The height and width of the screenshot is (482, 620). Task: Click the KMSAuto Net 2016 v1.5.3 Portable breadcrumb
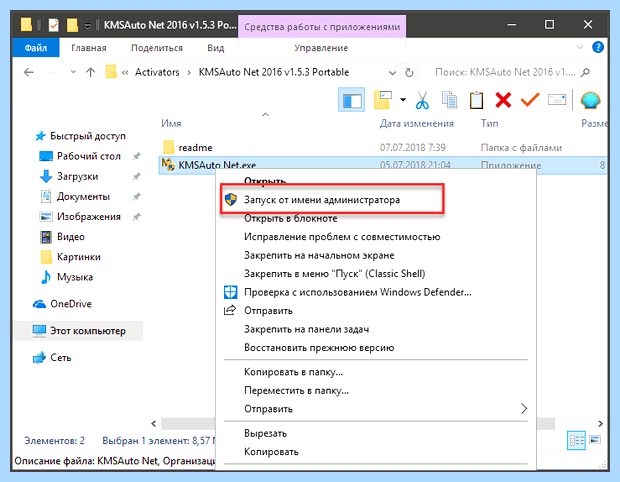[274, 72]
